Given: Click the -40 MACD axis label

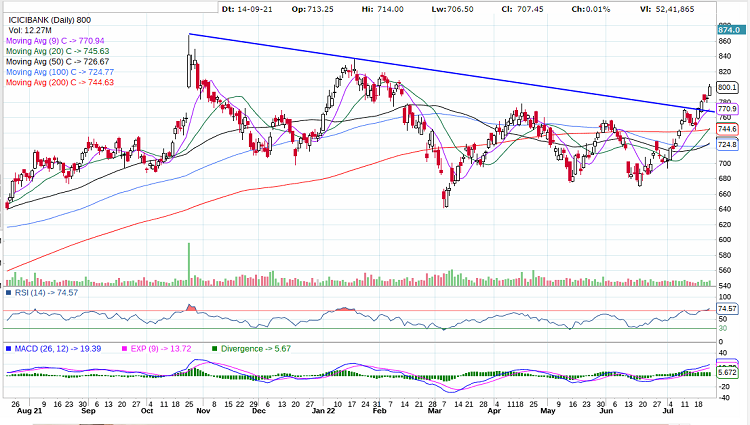Looking at the screenshot, I should pos(724,398).
